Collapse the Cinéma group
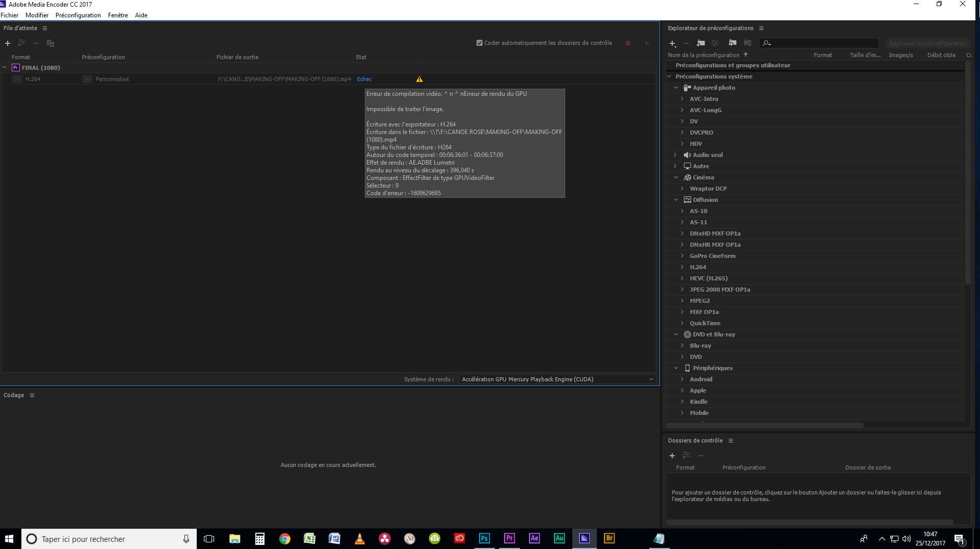Viewport: 980px width, 549px height. 676,177
